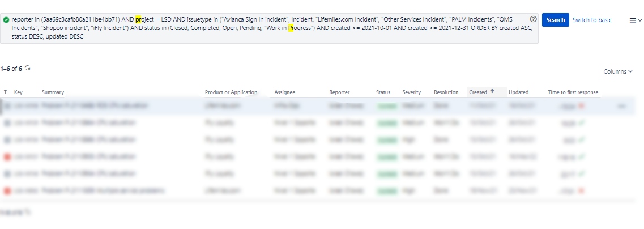Sort results by Updated column
Screen dimensions: 644x229
point(518,92)
